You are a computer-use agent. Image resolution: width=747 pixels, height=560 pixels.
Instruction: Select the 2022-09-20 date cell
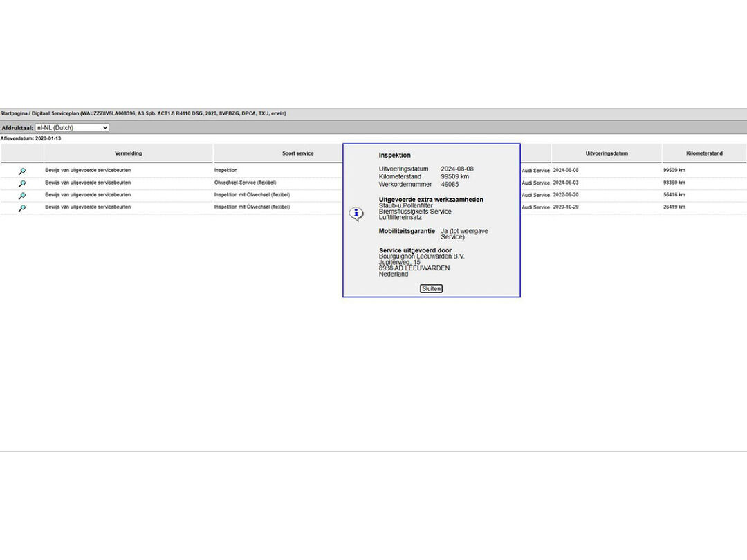pyautogui.click(x=565, y=195)
